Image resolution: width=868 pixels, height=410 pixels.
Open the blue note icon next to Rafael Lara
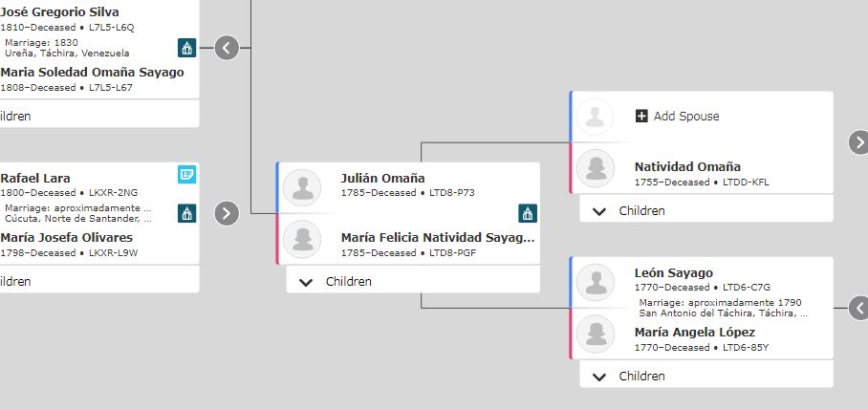click(187, 174)
